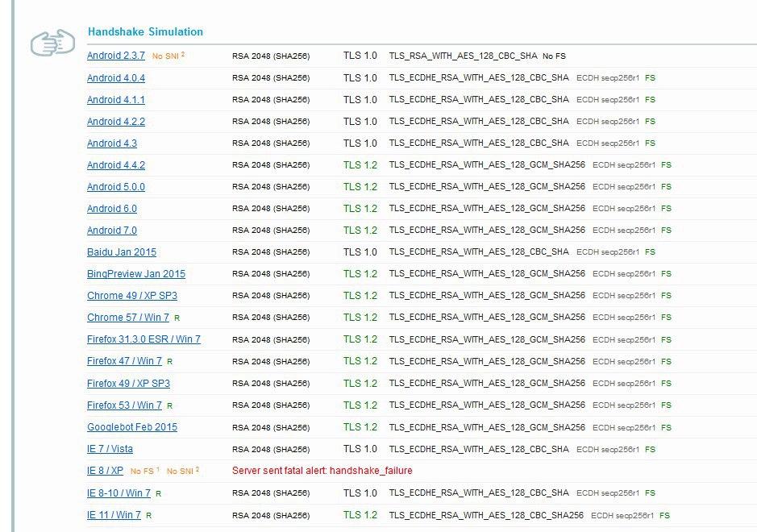Click ECDH secp256r1 in the IE 7 / Vista row
Viewport: 757px width, 532px height.
[608, 450]
